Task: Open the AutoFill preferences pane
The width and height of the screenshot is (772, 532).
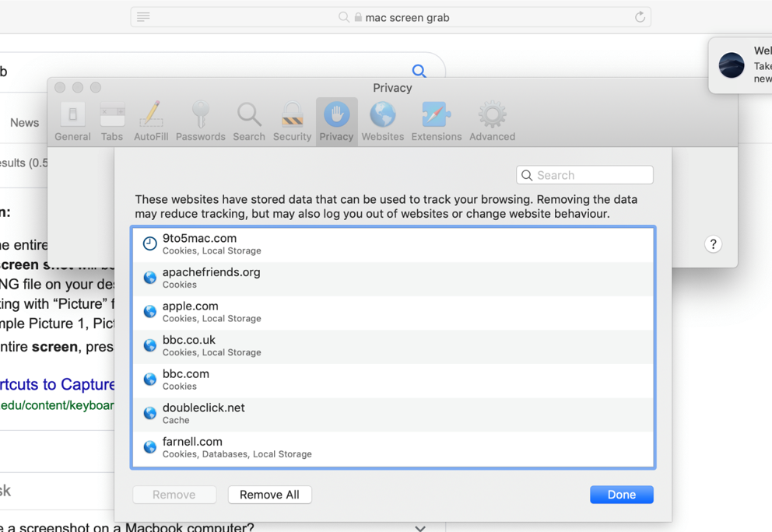Action: [151, 121]
